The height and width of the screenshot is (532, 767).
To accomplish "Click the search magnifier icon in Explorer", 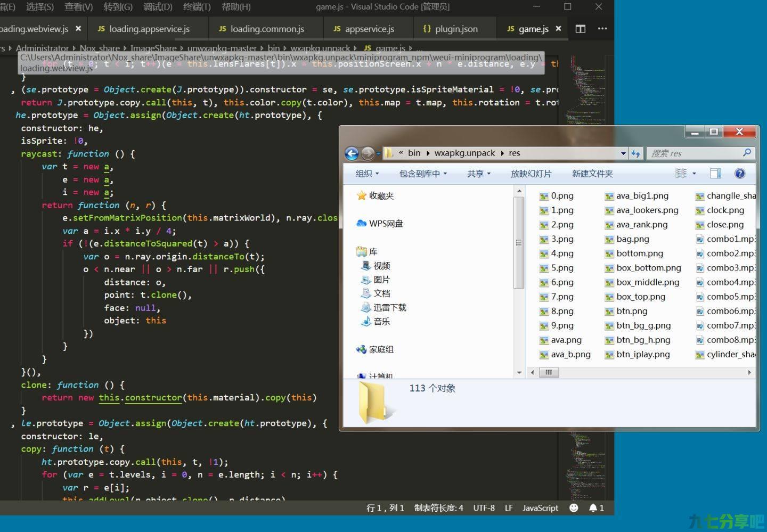I will 747,153.
